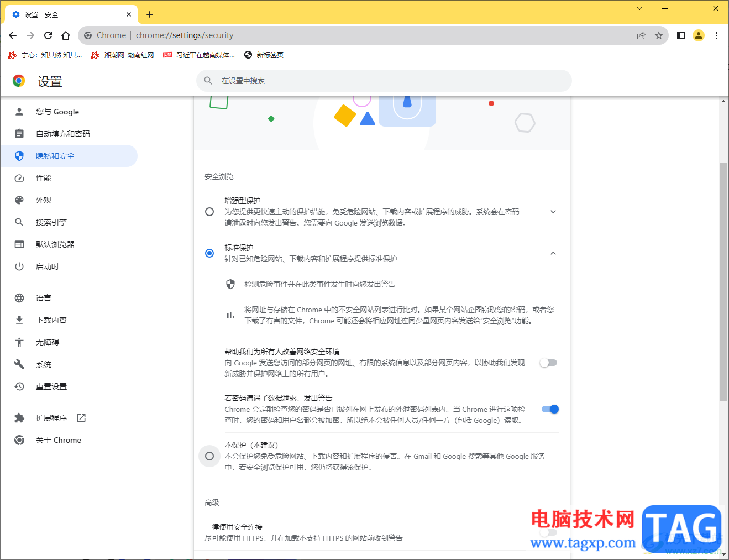This screenshot has height=560, width=729.
Task: Open the tab search dropdown arrow
Action: [x=639, y=8]
